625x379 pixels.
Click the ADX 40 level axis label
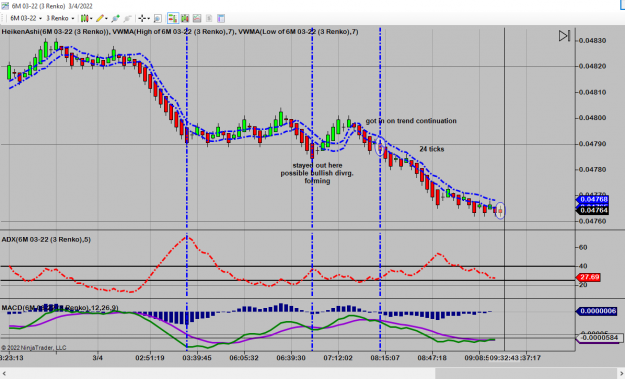[x=583, y=266]
